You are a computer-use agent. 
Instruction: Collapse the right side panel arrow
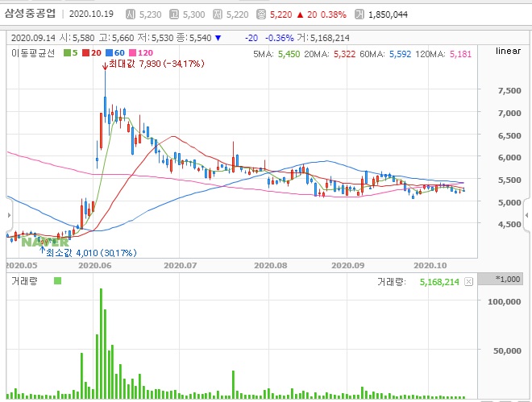[526, 215]
